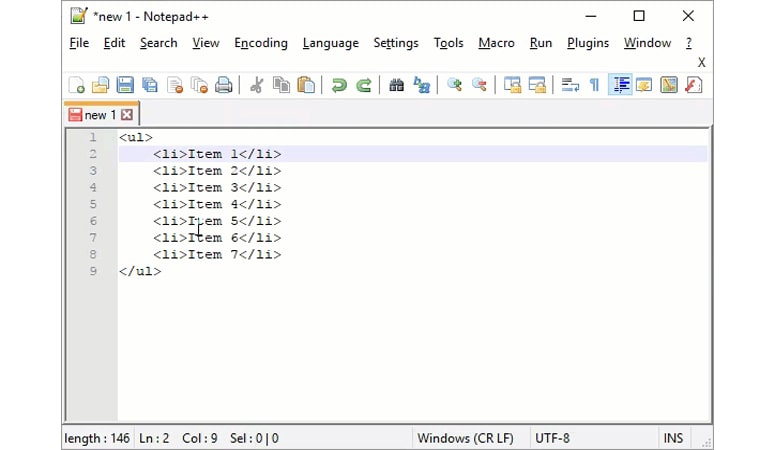Viewport: 768px width, 450px height.
Task: Undo the last action with green arrow
Action: tap(338, 85)
